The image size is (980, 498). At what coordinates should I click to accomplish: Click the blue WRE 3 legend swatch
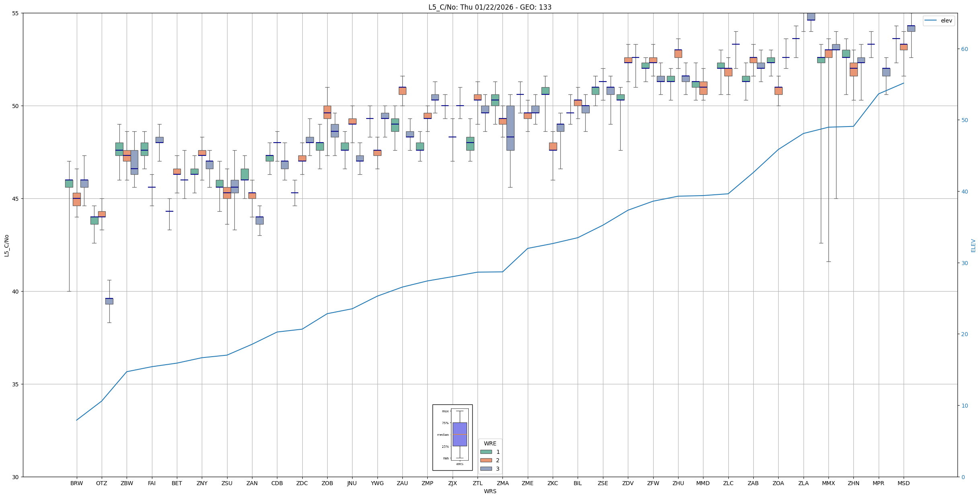(x=486, y=469)
